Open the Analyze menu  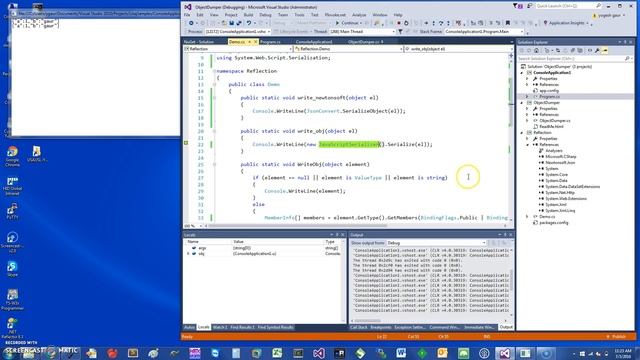pyautogui.click(x=359, y=15)
